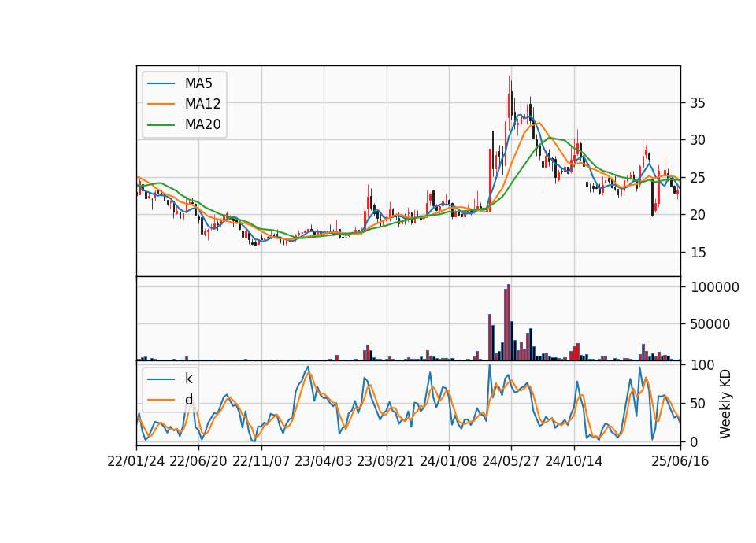
Task: Click the k legend label
Action: coord(188,379)
